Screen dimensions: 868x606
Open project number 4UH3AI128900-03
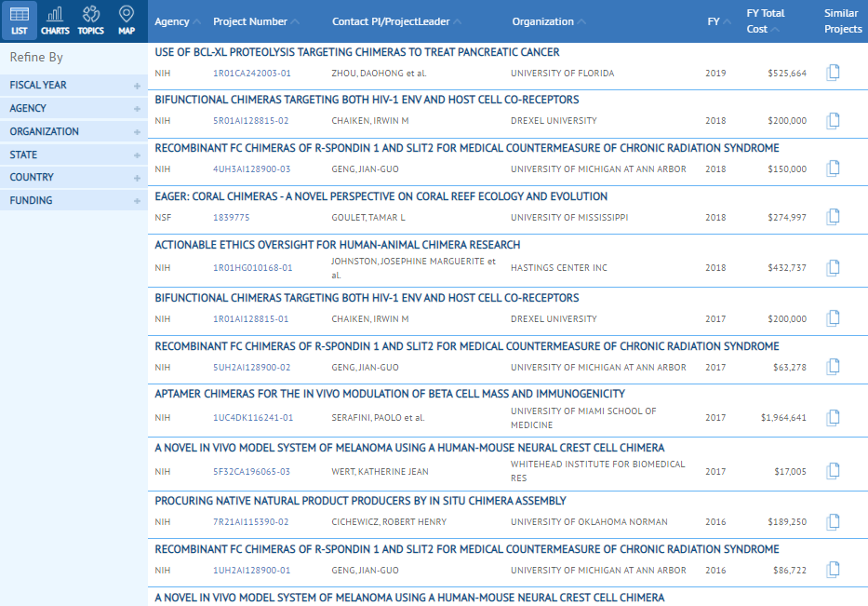pos(252,168)
